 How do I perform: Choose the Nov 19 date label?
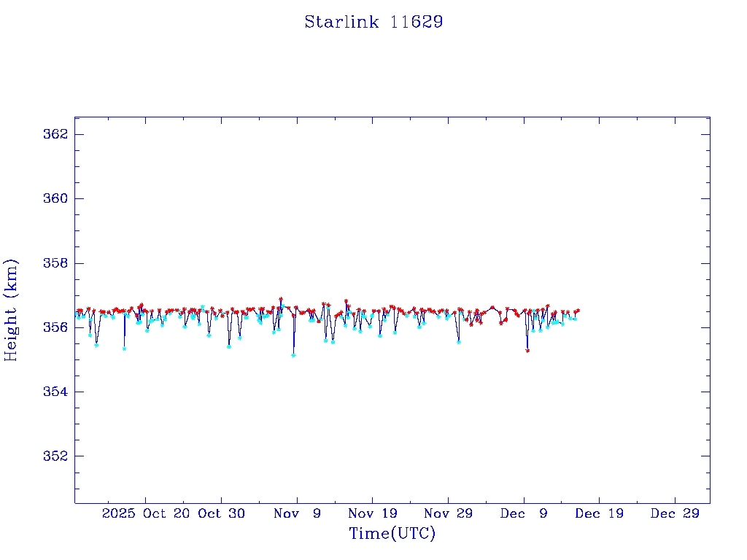coord(372,513)
